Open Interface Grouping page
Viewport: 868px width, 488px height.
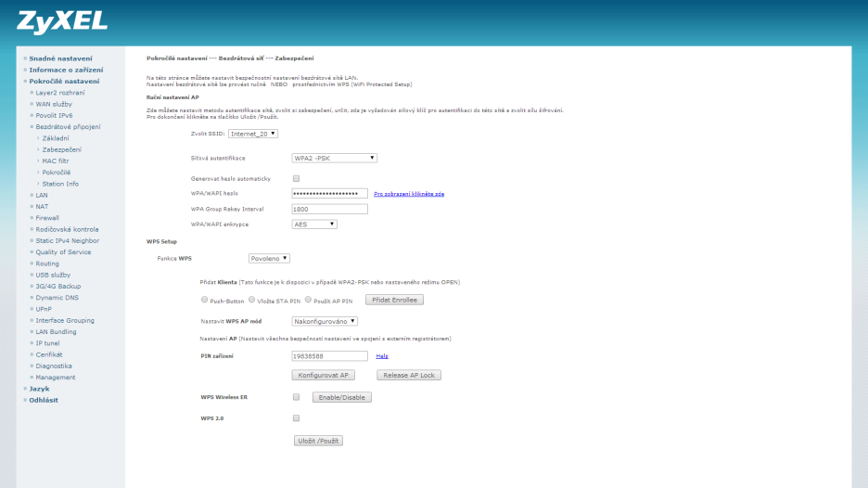pyautogui.click(x=65, y=320)
